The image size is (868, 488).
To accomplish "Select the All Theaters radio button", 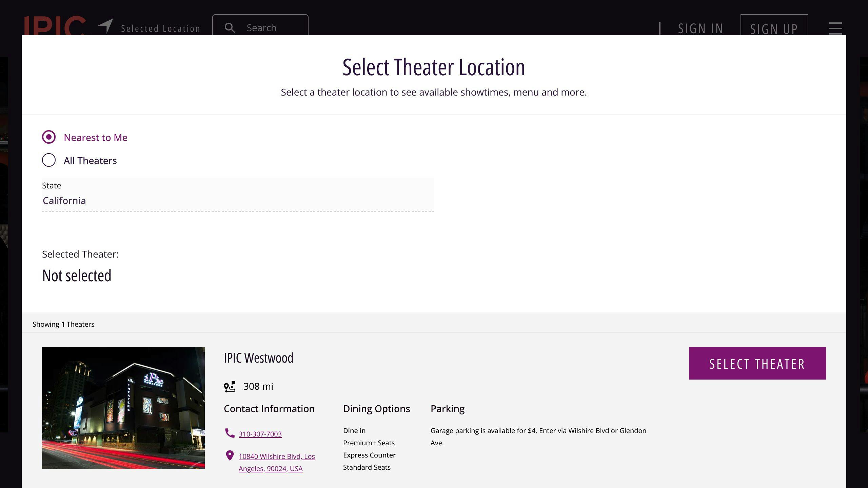I will tap(49, 160).
